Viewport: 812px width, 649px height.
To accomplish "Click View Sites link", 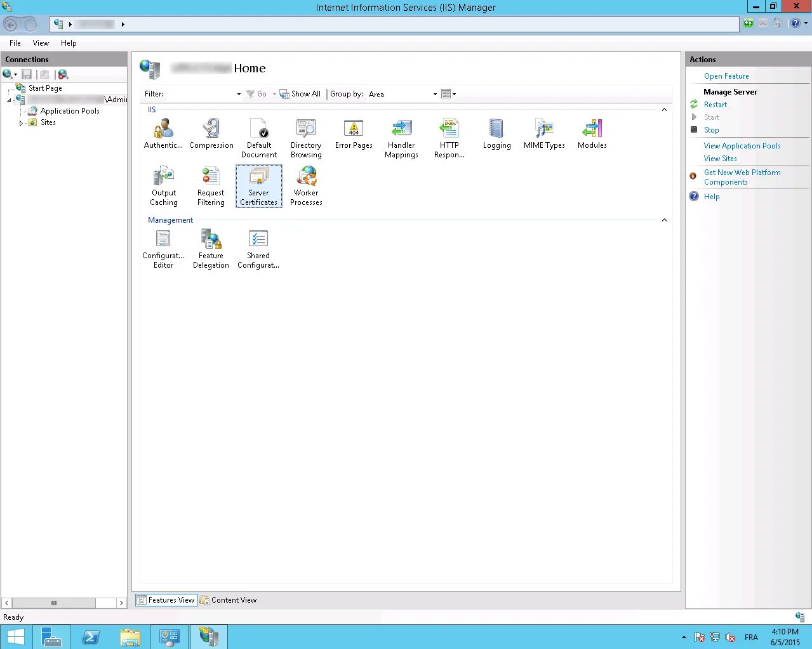I will click(x=720, y=159).
